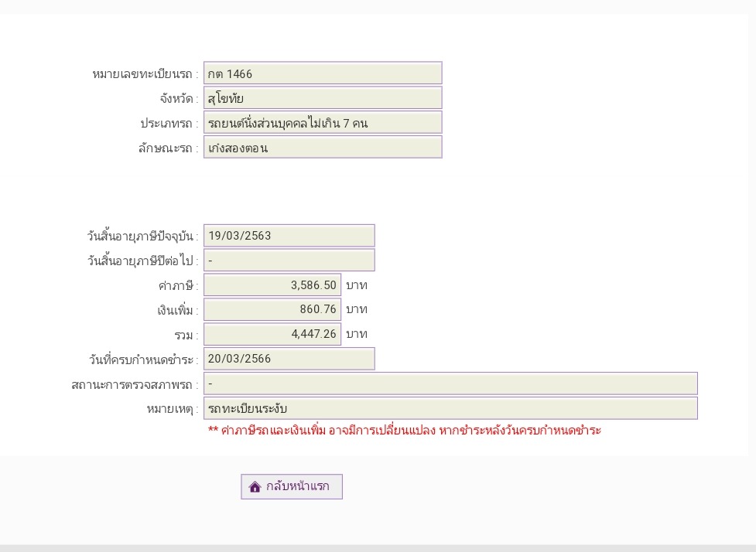
Task: Click the label ลักษณะรถ
Action: 168,148
